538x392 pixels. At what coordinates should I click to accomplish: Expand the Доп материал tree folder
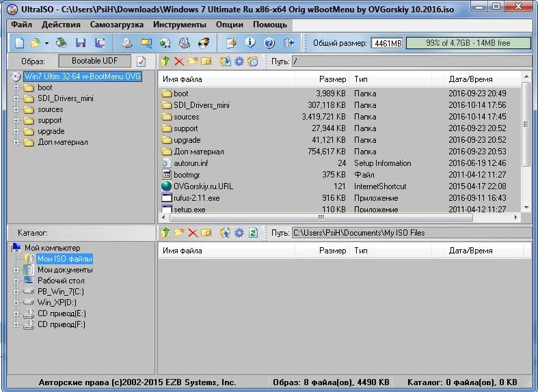(x=16, y=142)
